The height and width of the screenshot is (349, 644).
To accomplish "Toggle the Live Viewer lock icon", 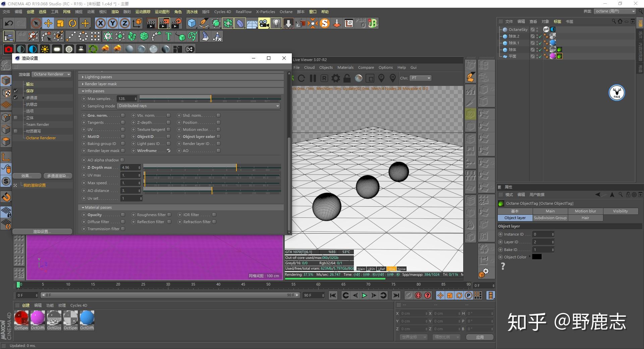I will pos(347,78).
